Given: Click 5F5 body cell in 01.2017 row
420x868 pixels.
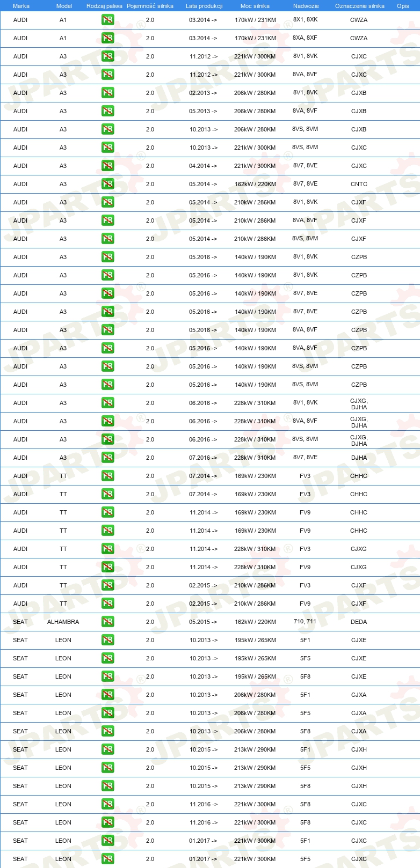Looking at the screenshot, I should (305, 859).
